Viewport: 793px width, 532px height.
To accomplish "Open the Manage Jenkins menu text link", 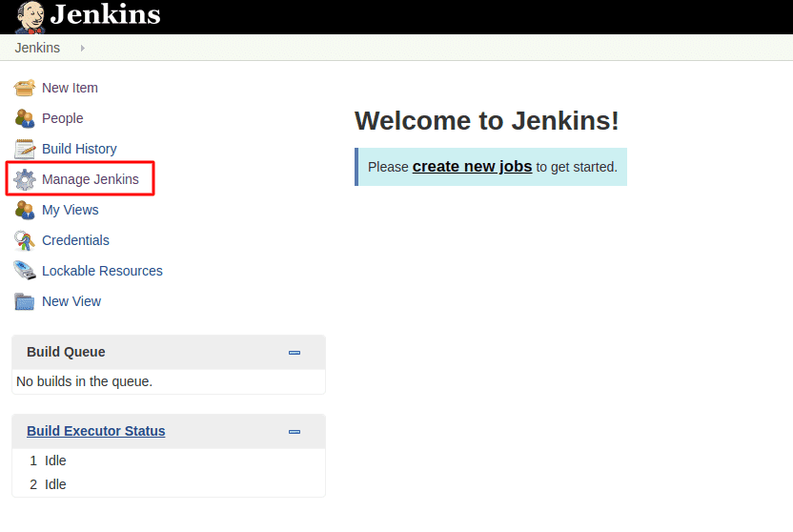I will (91, 179).
